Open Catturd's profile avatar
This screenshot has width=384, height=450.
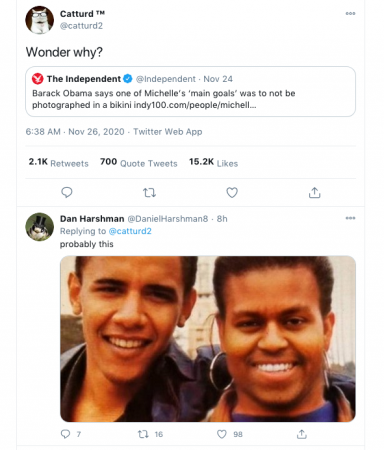pos(40,20)
